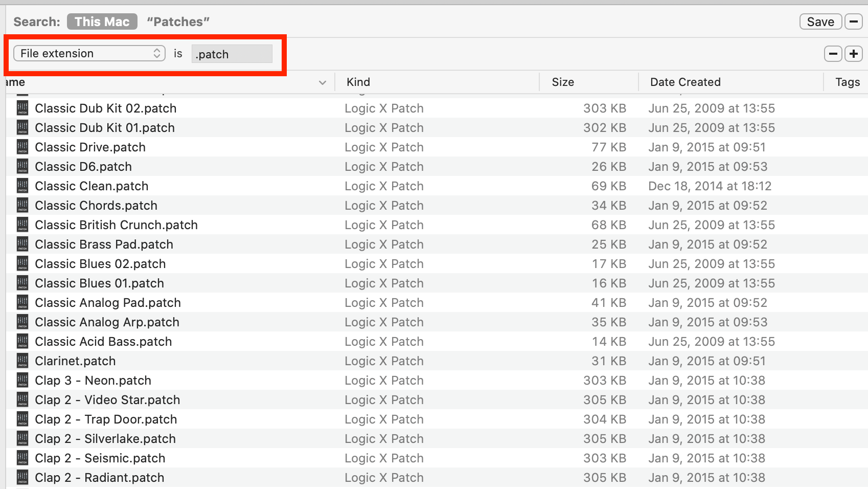
Task: Click the patch icon beside Classic Dub Kit 02.patch
Action: (22, 108)
